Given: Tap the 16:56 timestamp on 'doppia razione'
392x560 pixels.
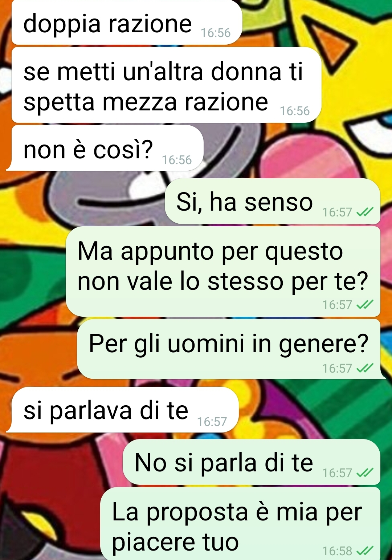Looking at the screenshot, I should [216, 33].
